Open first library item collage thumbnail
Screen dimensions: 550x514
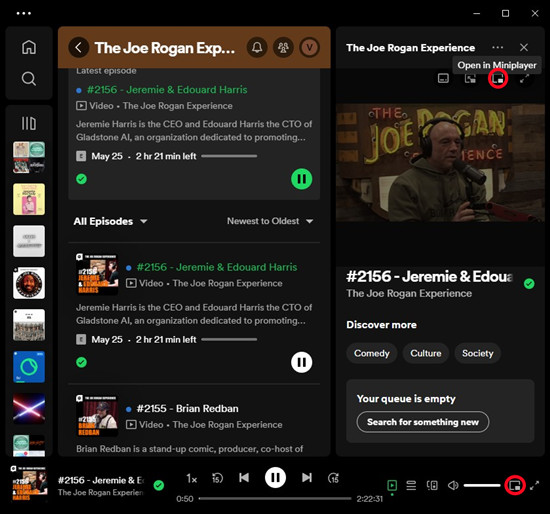[x=29, y=157]
